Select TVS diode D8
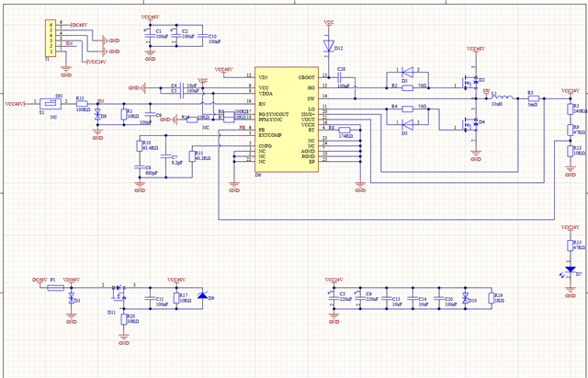 [98, 115]
